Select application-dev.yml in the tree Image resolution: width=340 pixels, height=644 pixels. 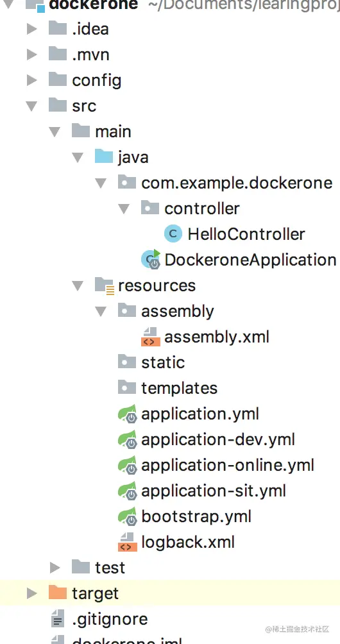click(218, 439)
